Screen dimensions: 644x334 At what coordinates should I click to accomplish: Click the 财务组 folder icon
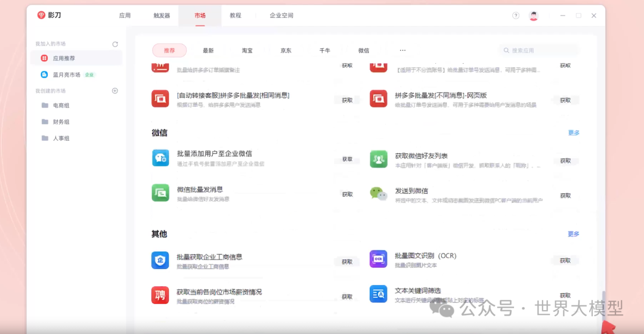tap(45, 122)
